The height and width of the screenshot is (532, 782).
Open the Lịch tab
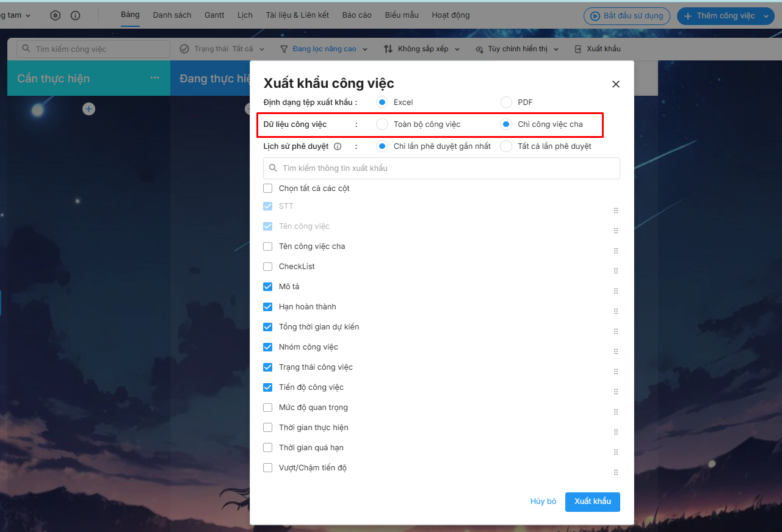pyautogui.click(x=245, y=15)
